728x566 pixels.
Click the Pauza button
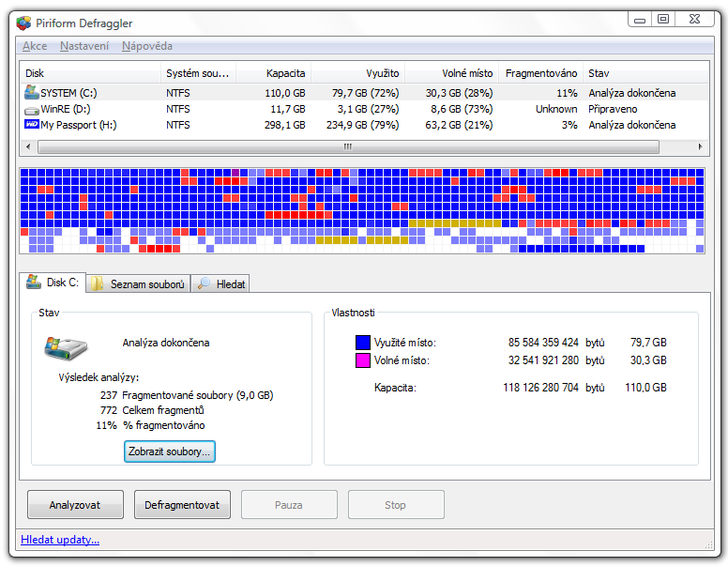pos(289,505)
